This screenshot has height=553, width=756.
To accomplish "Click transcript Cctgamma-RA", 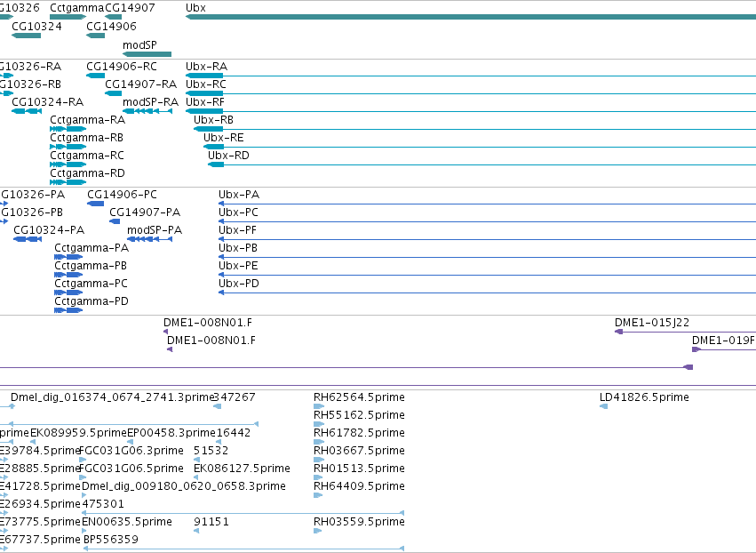I will [x=88, y=120].
